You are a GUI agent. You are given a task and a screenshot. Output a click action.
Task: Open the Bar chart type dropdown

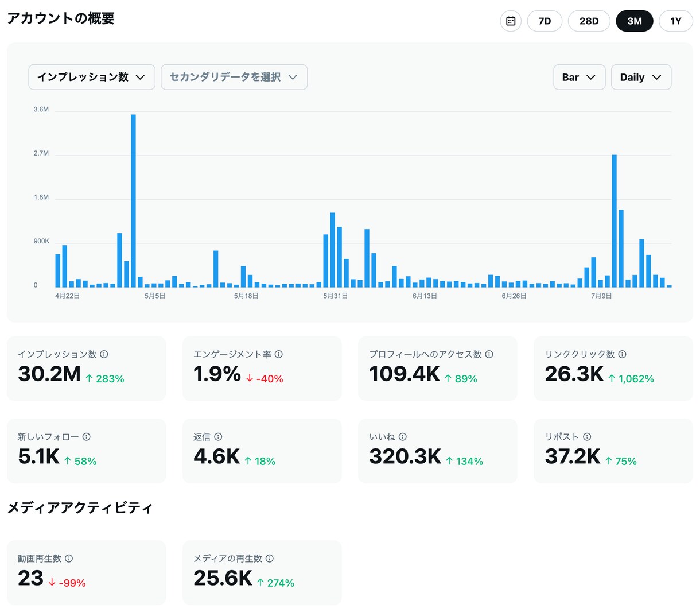coord(580,77)
